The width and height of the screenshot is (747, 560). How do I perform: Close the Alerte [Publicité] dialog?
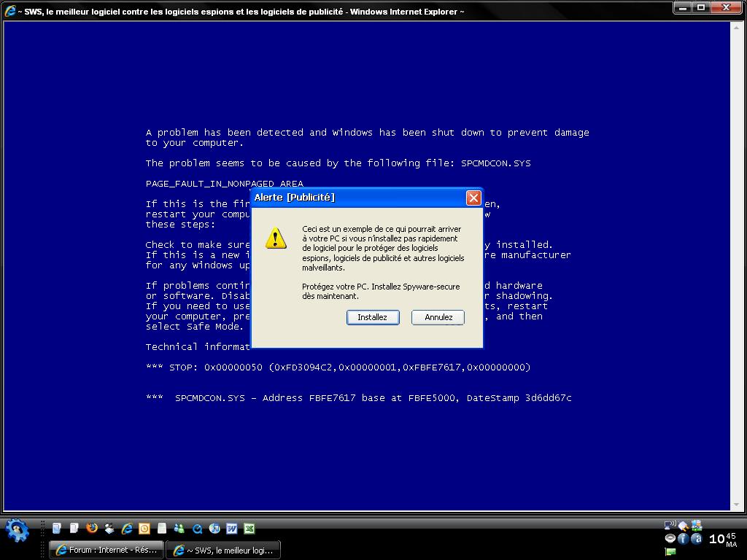pos(473,198)
